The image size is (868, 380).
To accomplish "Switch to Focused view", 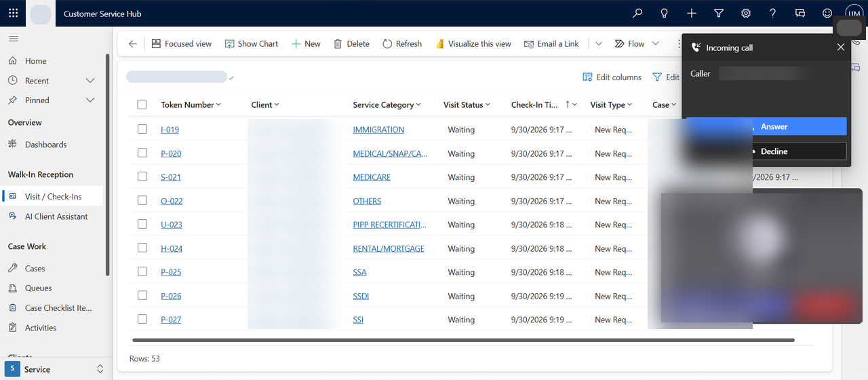I will pos(181,43).
